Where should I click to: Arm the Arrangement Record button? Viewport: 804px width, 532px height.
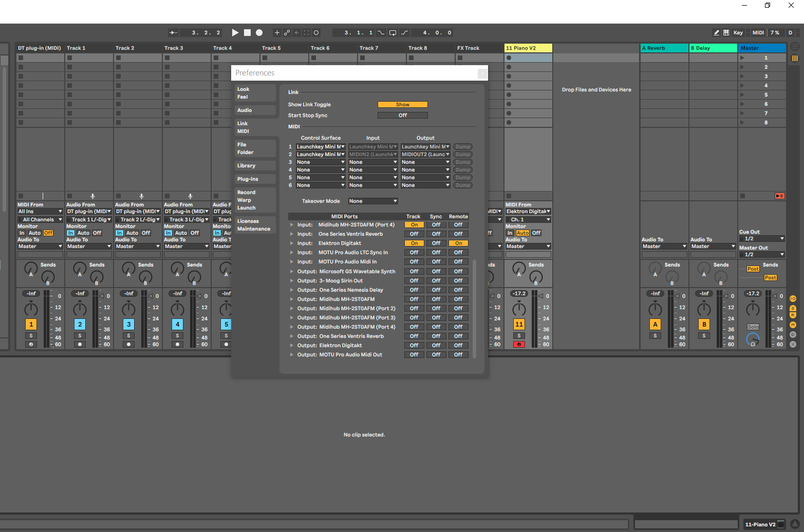coord(259,32)
